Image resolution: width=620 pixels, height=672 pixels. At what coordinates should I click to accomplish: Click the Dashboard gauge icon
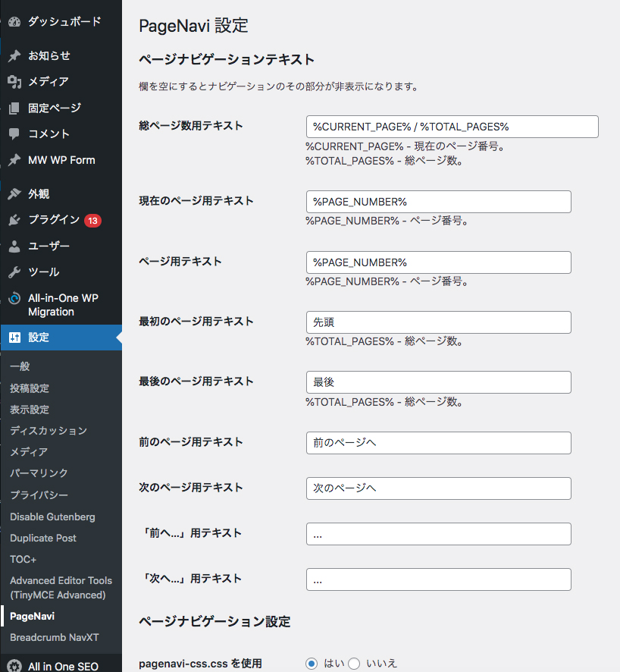tap(14, 22)
